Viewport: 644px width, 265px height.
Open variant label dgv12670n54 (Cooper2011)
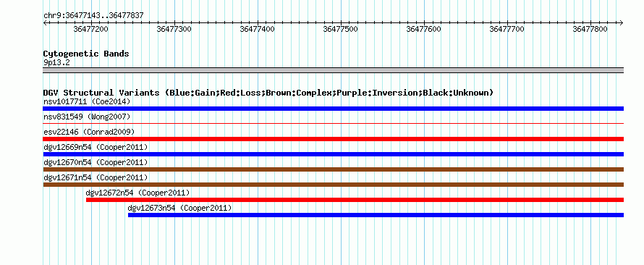tap(96, 162)
